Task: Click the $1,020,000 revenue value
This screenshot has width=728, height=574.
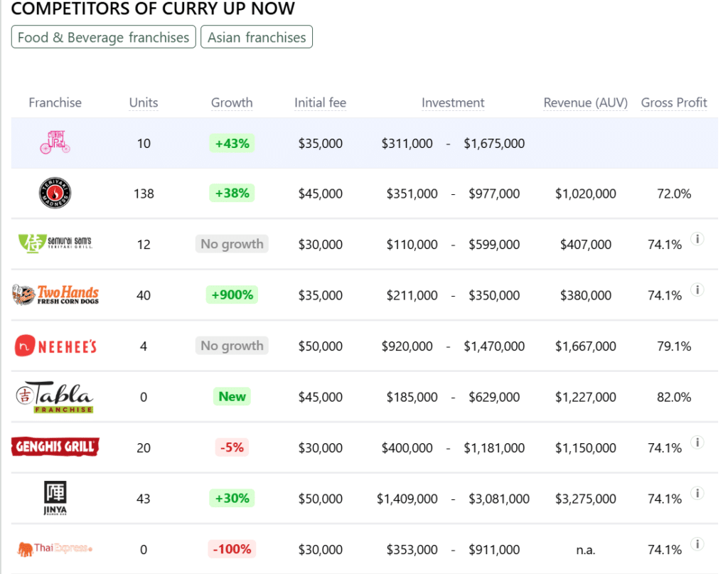Action: click(586, 193)
